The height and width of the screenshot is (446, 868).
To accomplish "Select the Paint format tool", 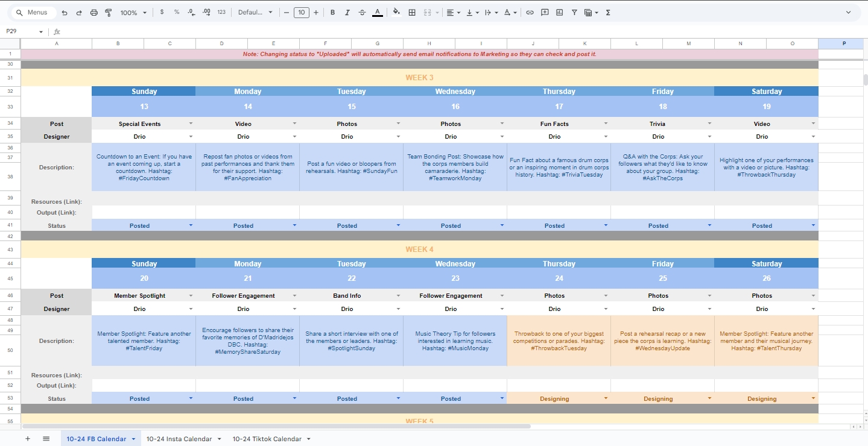I will pyautogui.click(x=109, y=12).
